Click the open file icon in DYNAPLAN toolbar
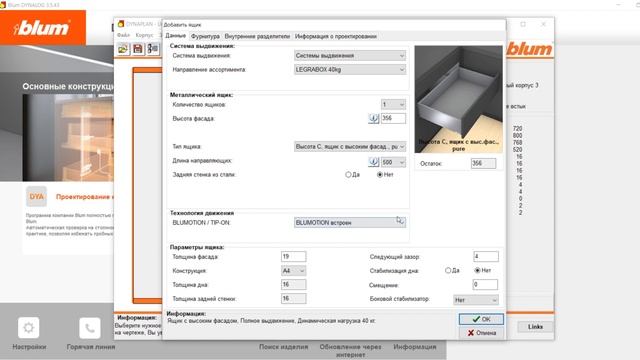 point(123,49)
